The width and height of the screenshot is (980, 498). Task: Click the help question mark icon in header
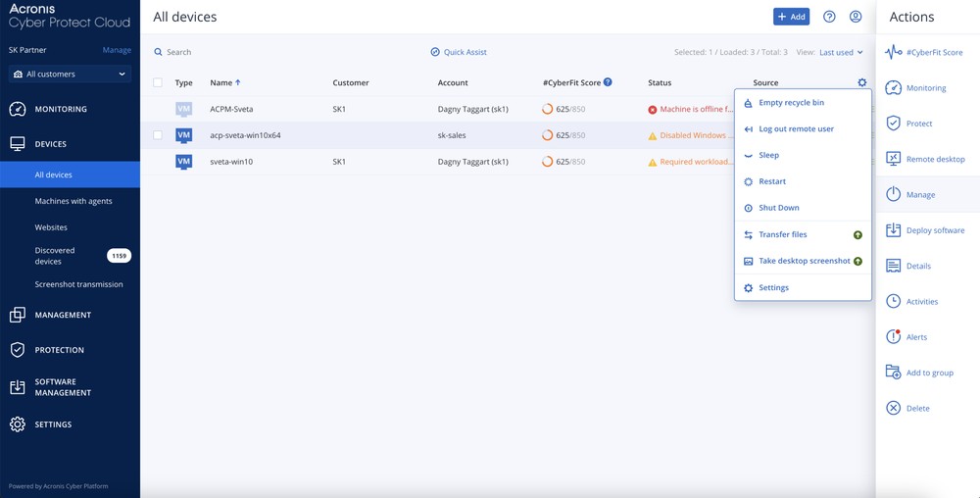(829, 17)
